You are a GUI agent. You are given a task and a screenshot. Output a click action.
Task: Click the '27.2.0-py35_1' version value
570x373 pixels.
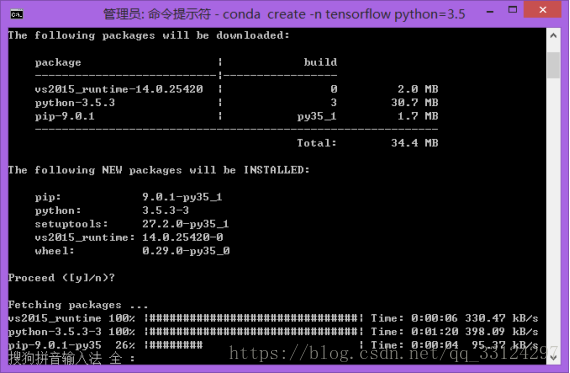tap(185, 224)
